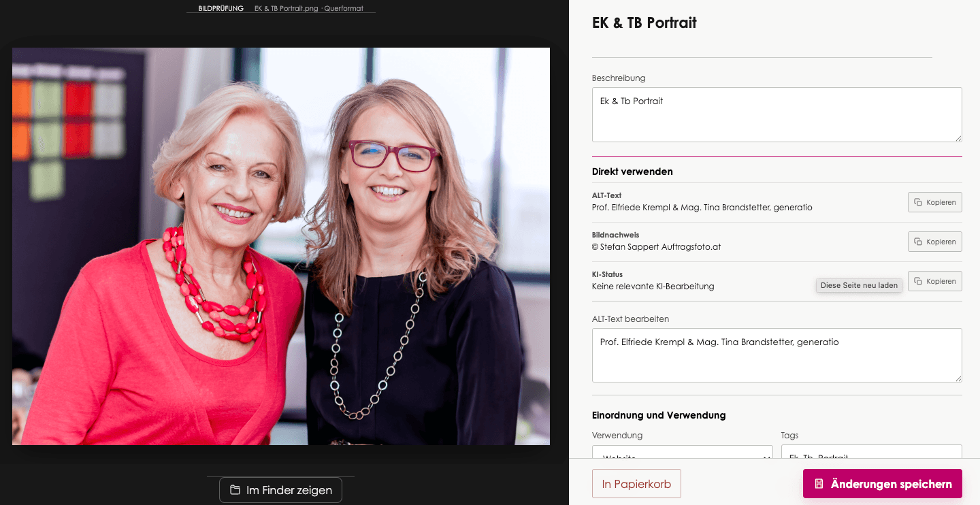Copy the Bildnachweis with its Kopieren button

(934, 242)
